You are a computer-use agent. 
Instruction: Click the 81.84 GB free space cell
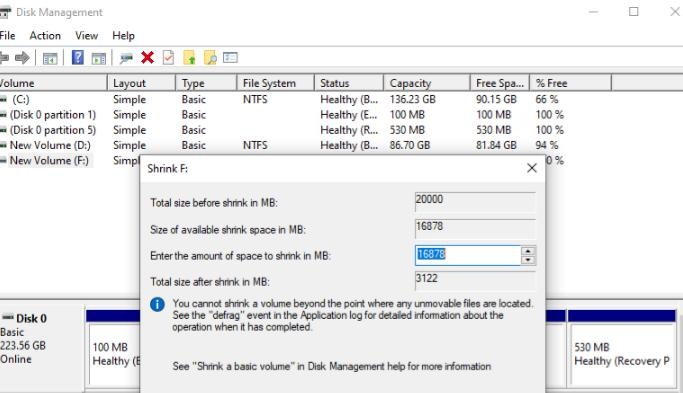coord(496,145)
